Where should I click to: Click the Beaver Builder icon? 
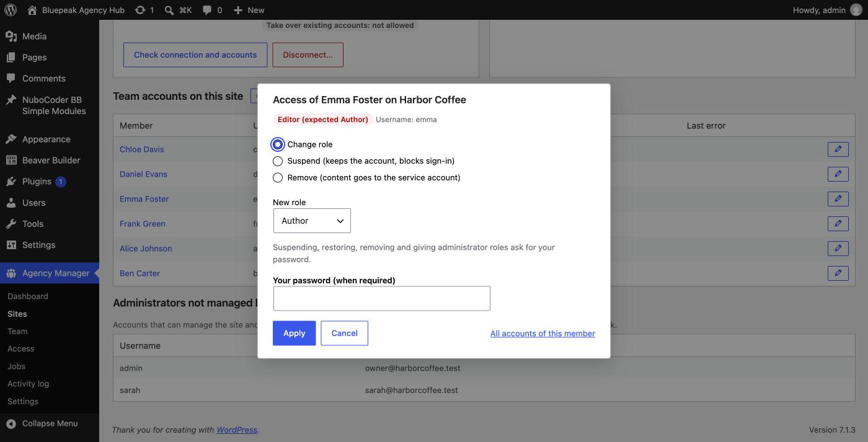click(11, 161)
